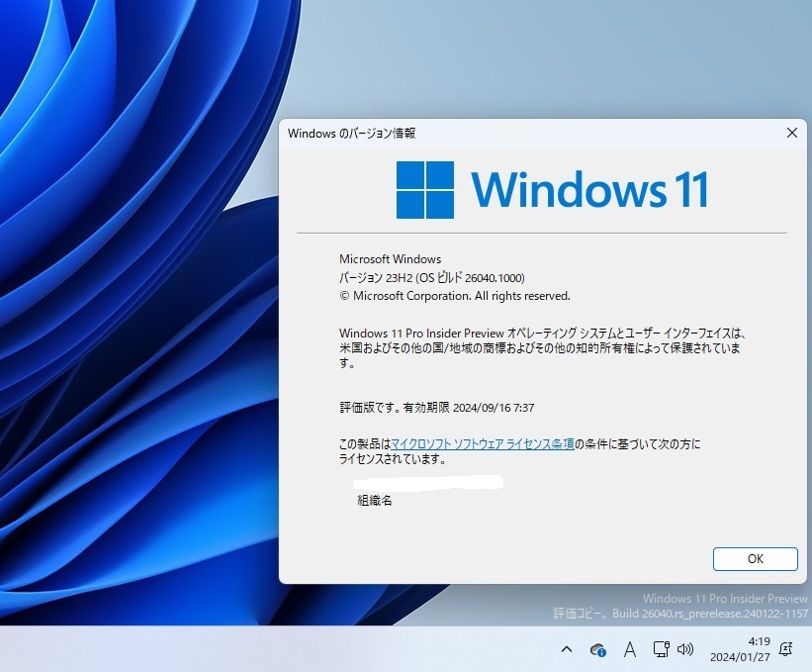Click the 'Microsoft Windows' text line
Image resolution: width=812 pixels, height=672 pixels.
(390, 259)
